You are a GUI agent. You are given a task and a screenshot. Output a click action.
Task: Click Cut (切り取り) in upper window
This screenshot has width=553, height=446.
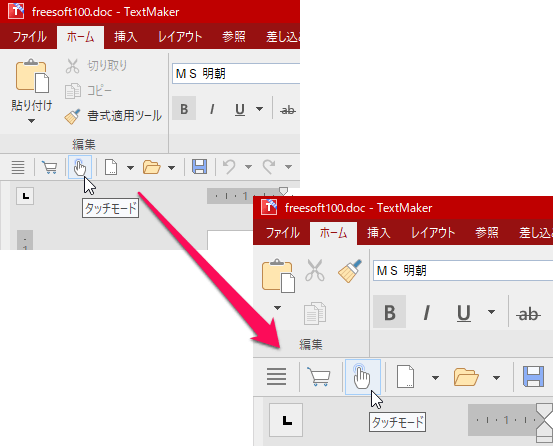click(96, 66)
